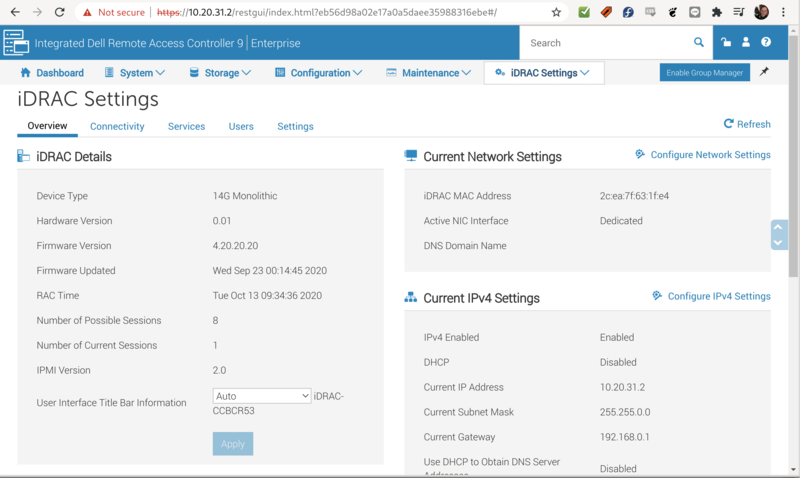Click Enable Group Manager button

(705, 72)
